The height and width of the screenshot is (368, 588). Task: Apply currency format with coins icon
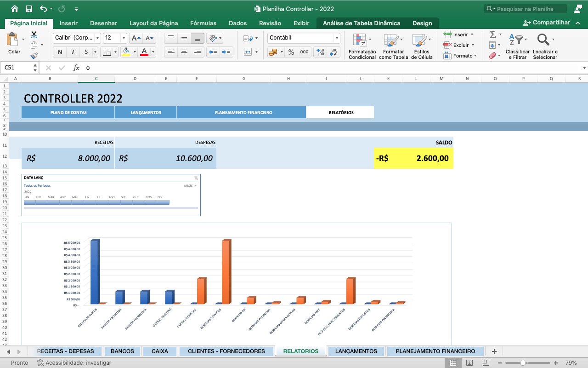point(272,52)
